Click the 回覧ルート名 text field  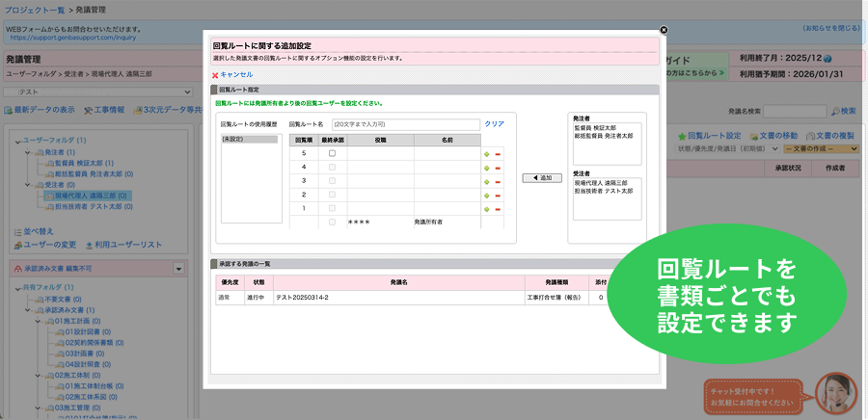(404, 124)
